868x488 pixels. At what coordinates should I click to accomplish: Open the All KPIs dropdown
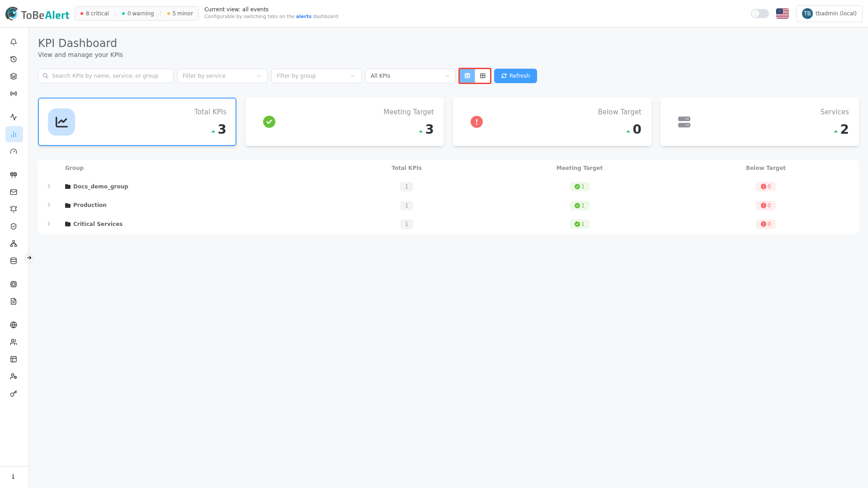[x=410, y=76]
